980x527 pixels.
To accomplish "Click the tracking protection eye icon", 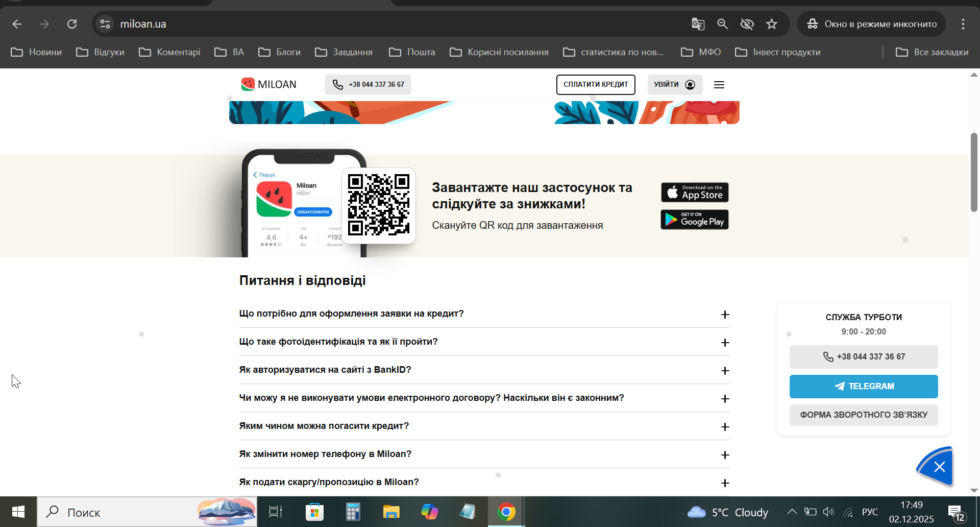I will coord(747,24).
